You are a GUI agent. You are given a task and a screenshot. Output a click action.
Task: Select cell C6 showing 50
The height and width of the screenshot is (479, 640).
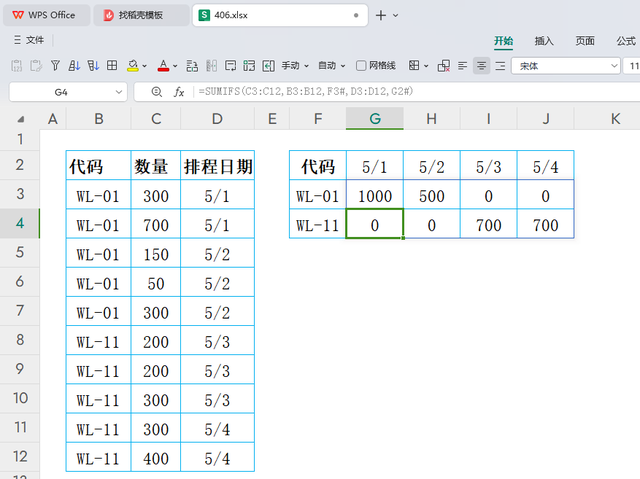[x=156, y=284]
